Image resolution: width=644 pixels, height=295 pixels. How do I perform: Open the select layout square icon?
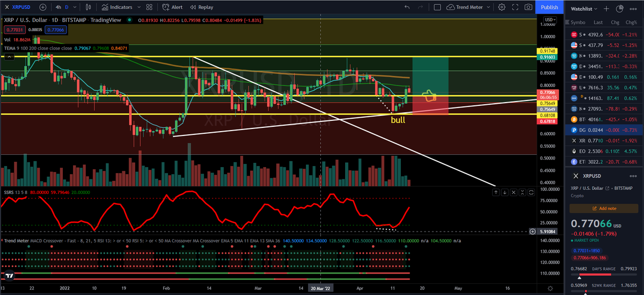[438, 7]
